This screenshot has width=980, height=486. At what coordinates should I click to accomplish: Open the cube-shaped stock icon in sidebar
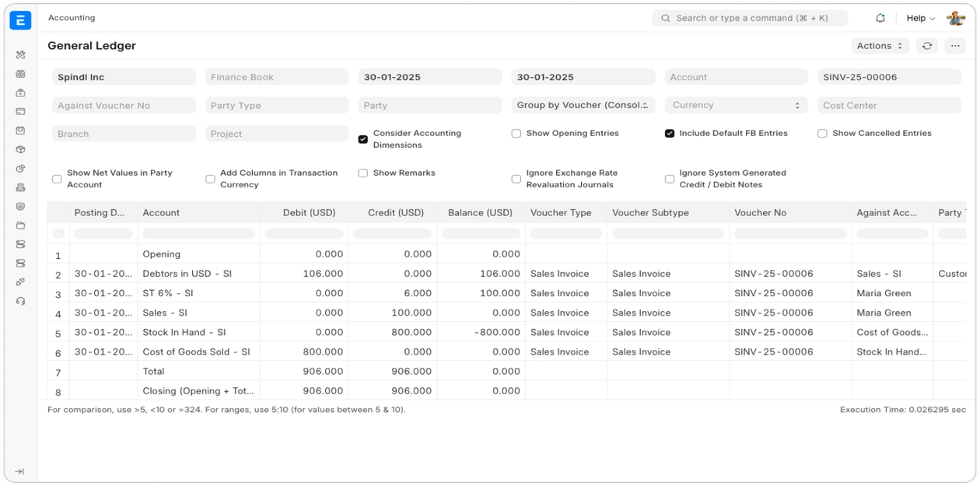21,149
